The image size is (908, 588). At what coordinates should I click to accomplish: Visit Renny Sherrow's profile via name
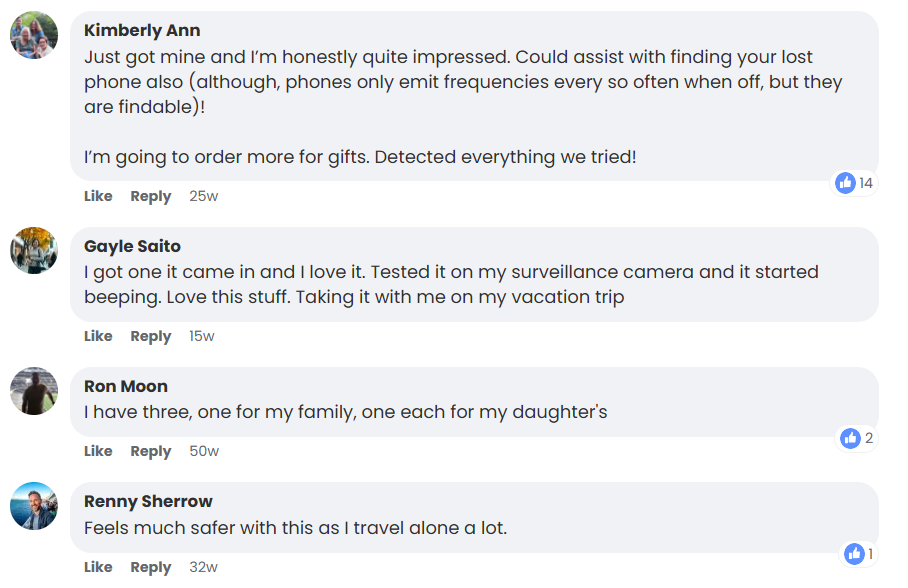[x=148, y=501]
